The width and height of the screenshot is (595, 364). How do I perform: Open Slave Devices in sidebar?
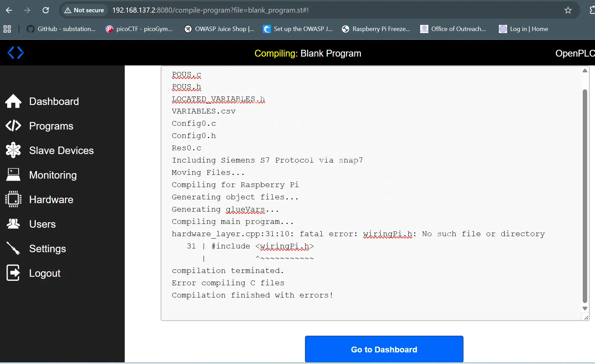click(x=61, y=150)
